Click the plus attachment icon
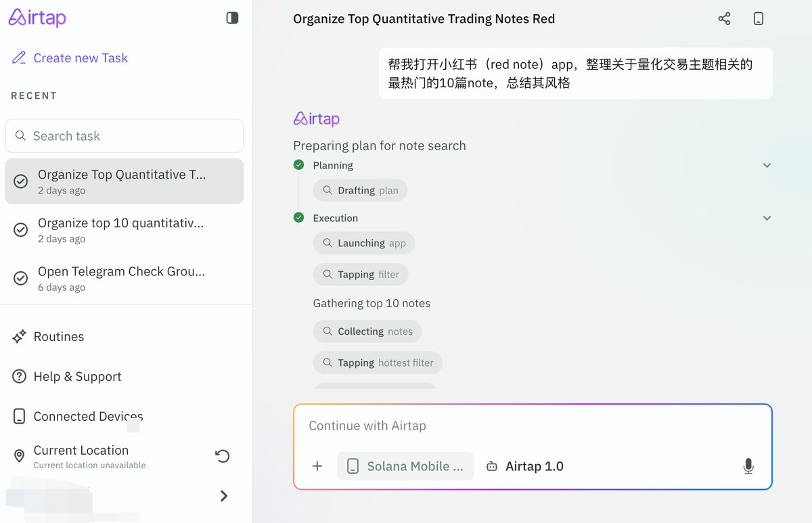Viewport: 812px width, 523px height. point(317,466)
